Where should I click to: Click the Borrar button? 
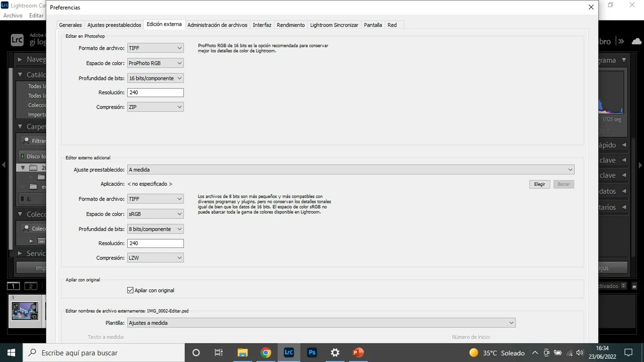tap(563, 184)
